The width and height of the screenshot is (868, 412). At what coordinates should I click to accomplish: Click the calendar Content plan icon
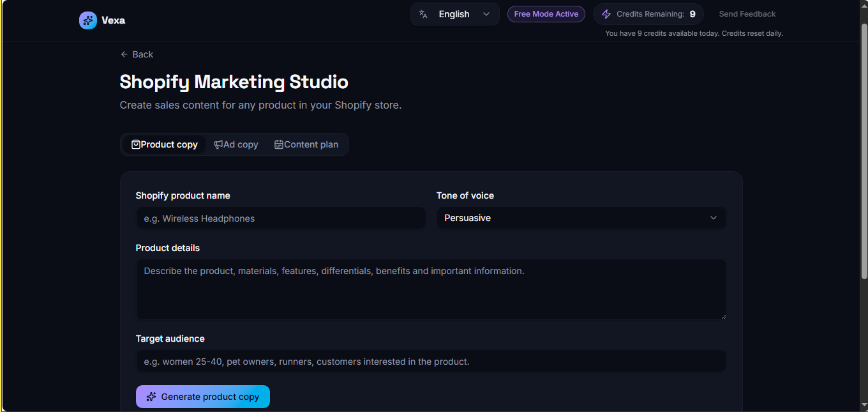click(279, 144)
